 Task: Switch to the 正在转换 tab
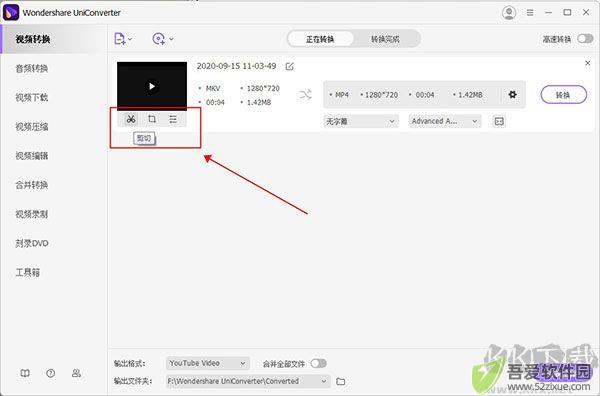pyautogui.click(x=320, y=39)
